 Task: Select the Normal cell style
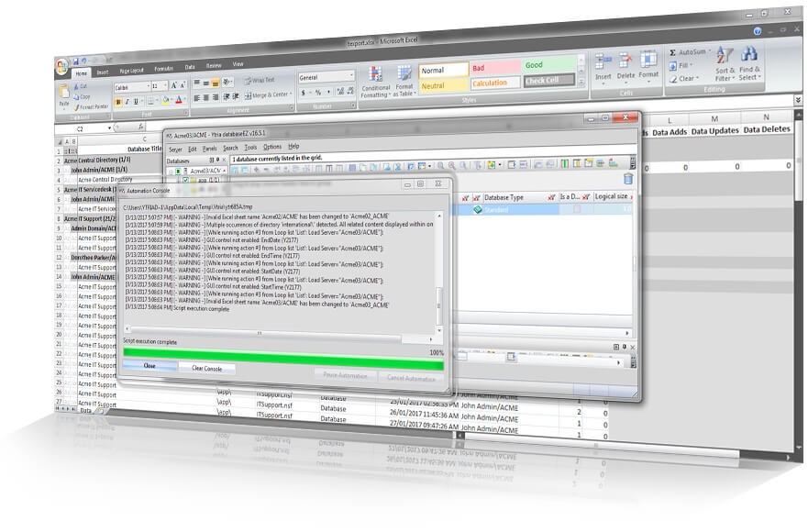[443, 70]
